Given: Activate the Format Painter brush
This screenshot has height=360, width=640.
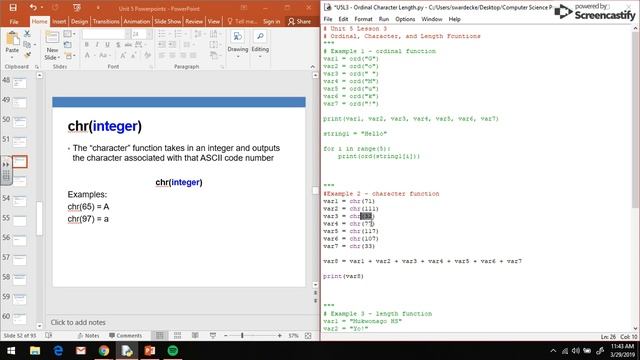Looking at the screenshot, I should point(27,54).
